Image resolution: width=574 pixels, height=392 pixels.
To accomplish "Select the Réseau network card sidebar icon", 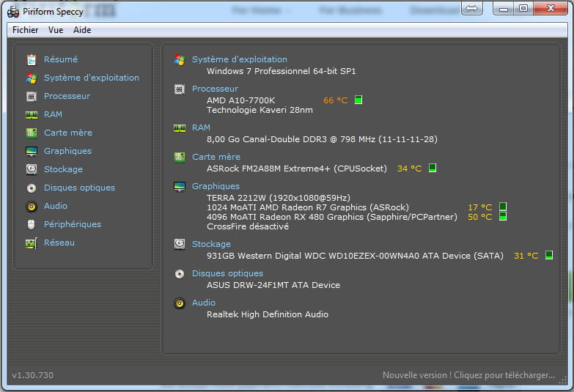I will click(32, 243).
